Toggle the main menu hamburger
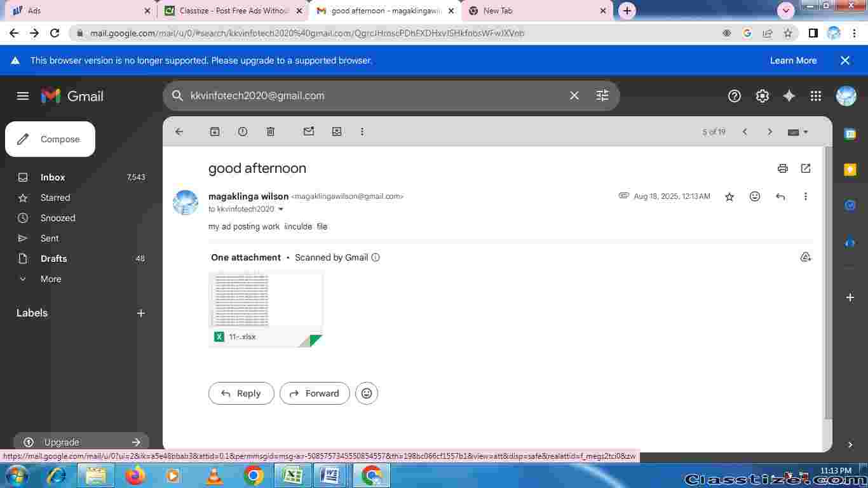868x488 pixels. (23, 96)
